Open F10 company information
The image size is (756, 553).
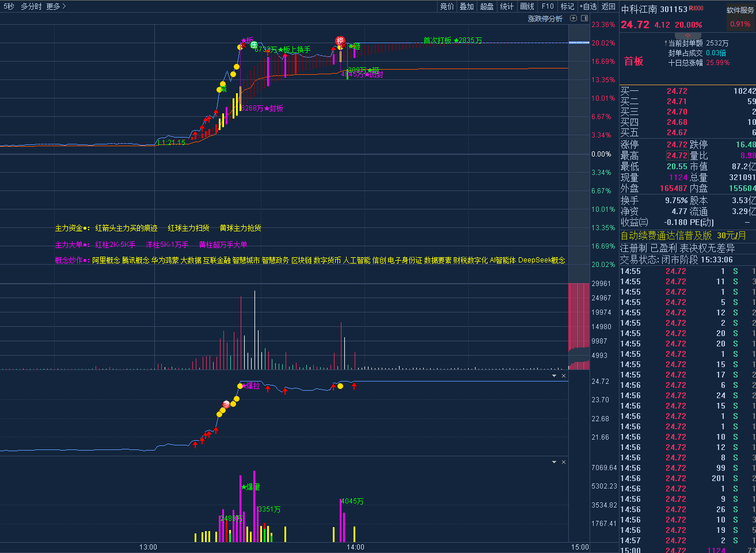point(548,6)
